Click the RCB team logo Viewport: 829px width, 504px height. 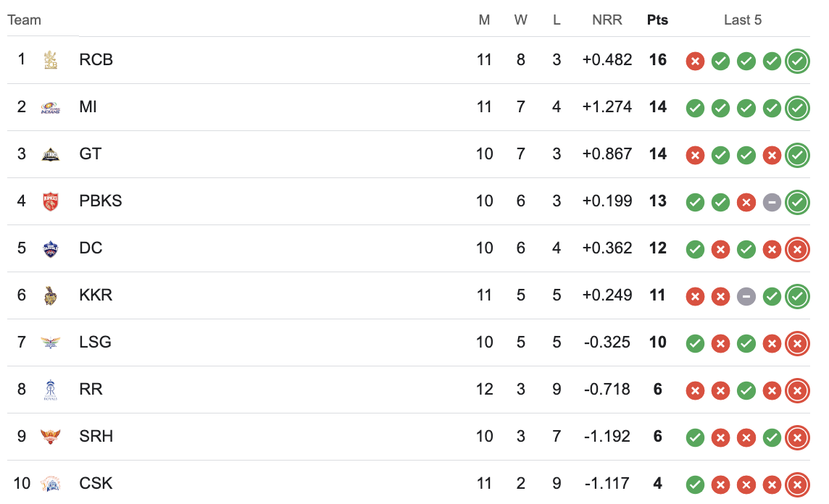point(50,59)
